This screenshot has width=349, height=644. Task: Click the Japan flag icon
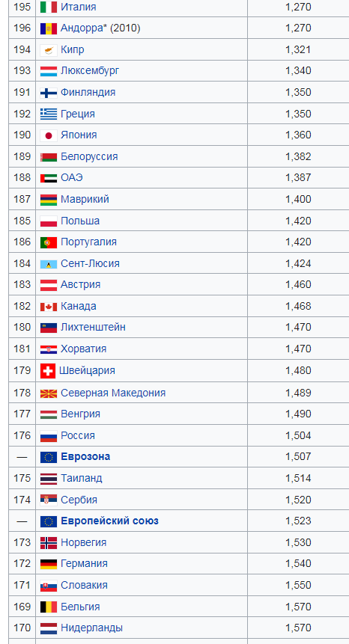point(49,135)
